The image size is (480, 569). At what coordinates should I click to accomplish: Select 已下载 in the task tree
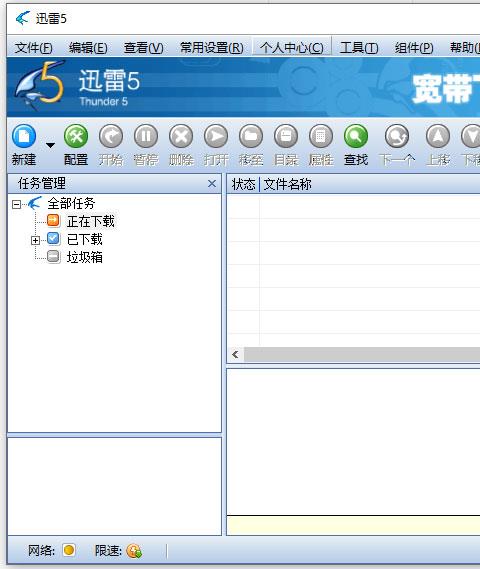point(85,240)
